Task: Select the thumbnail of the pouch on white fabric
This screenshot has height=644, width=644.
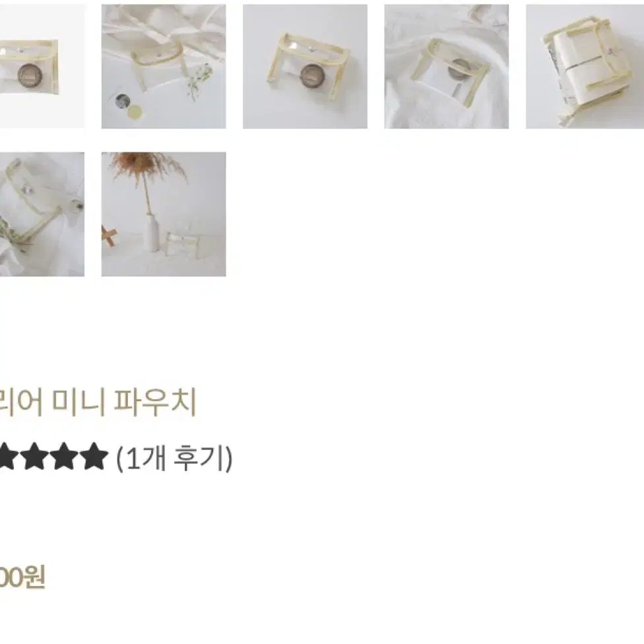Action: click(x=447, y=67)
